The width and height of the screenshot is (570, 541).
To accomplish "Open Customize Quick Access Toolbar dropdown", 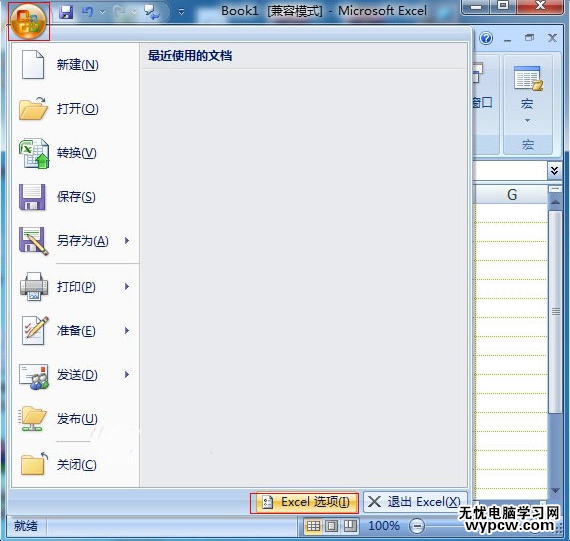I will (181, 12).
